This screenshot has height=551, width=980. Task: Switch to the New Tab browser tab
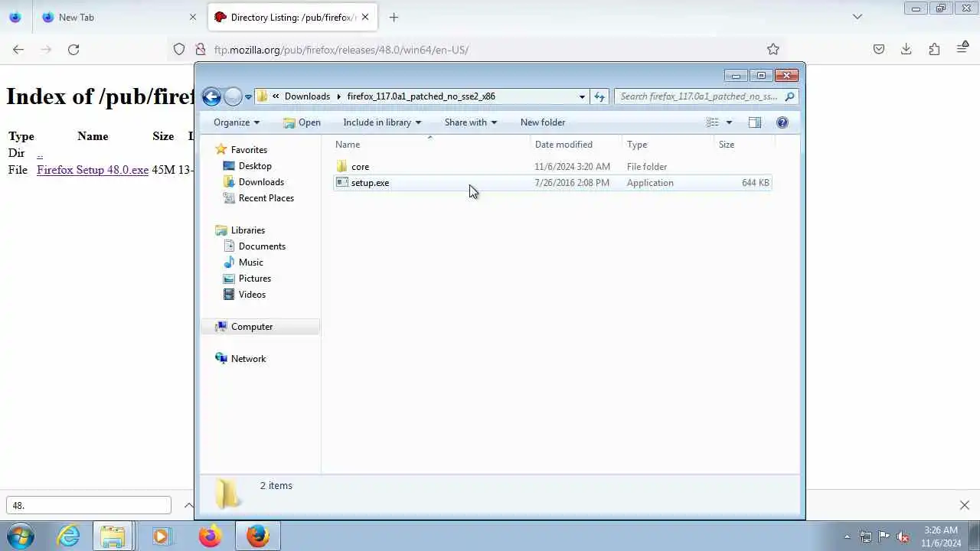point(118,17)
